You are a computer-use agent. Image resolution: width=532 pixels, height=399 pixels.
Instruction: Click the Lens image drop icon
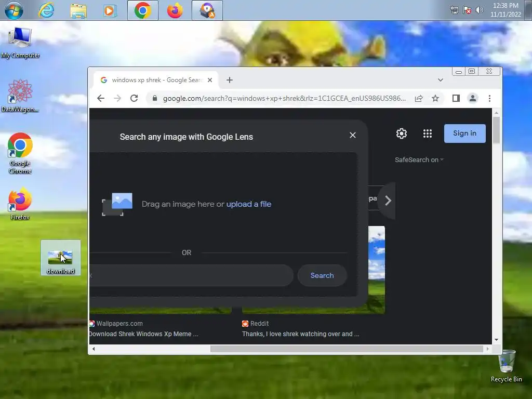[x=117, y=204]
